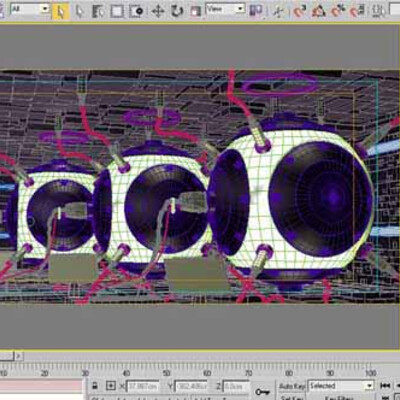The height and width of the screenshot is (400, 400).
Task: Toggle Percent Snap in toolbar
Action: coord(338,11)
